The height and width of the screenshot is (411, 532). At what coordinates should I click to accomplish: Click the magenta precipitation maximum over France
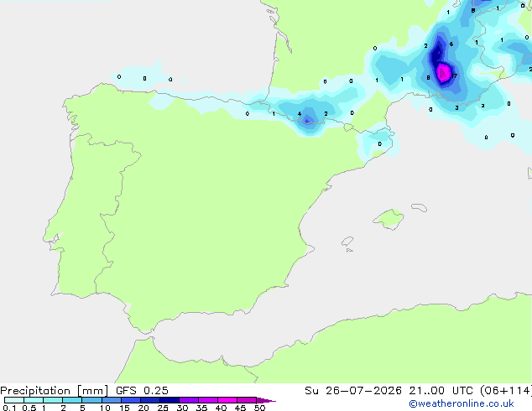[x=443, y=73]
